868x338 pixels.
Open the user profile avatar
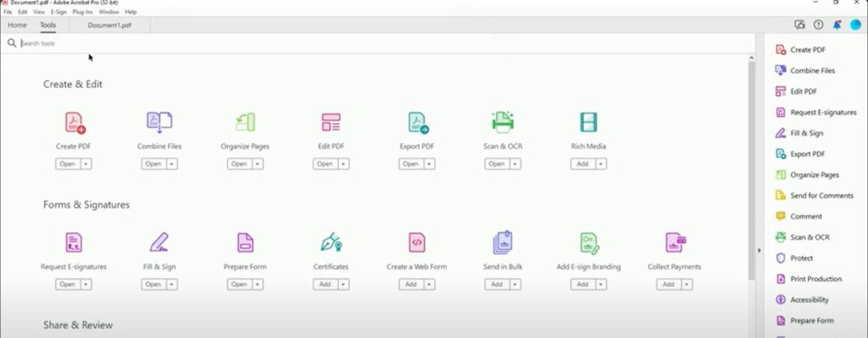pos(856,25)
